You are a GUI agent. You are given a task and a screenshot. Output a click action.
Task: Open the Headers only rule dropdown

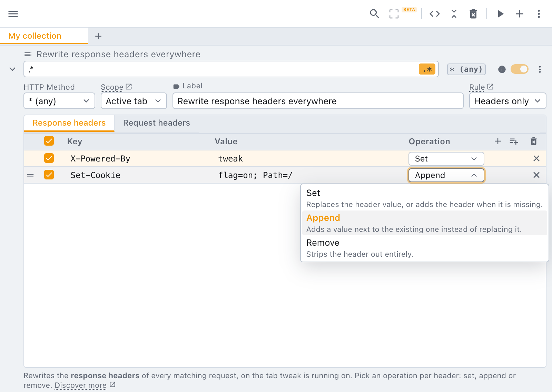click(507, 101)
